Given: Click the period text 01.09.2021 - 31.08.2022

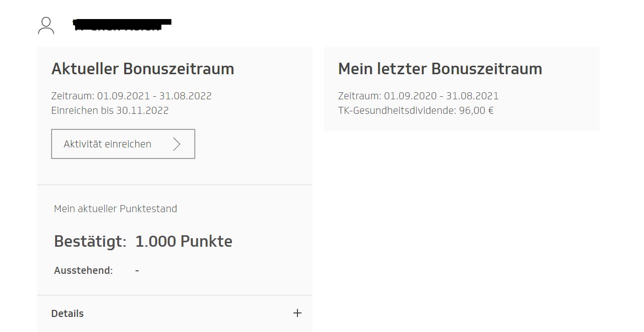Looking at the screenshot, I should coord(154,96).
